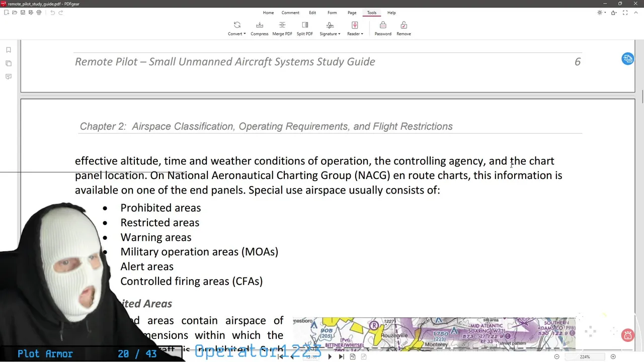
Task: Click the PDFgear app icon in title bar
Action: tap(3, 4)
